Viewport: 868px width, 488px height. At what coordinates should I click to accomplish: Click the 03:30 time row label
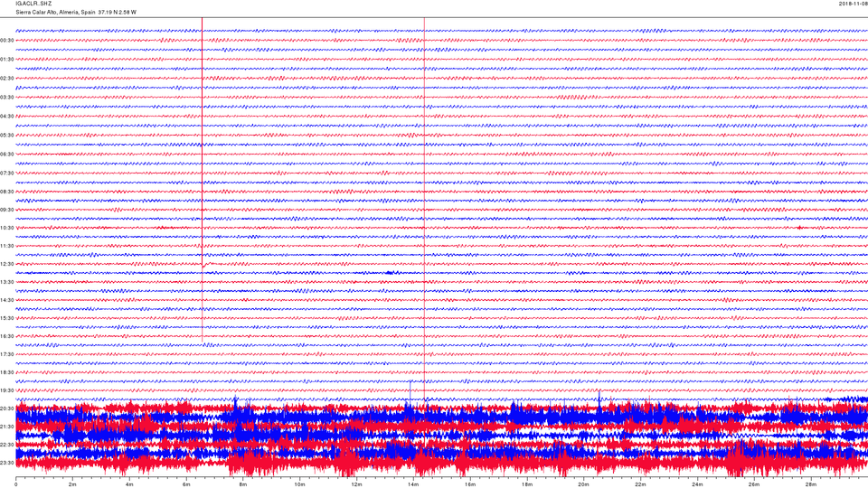(6, 98)
